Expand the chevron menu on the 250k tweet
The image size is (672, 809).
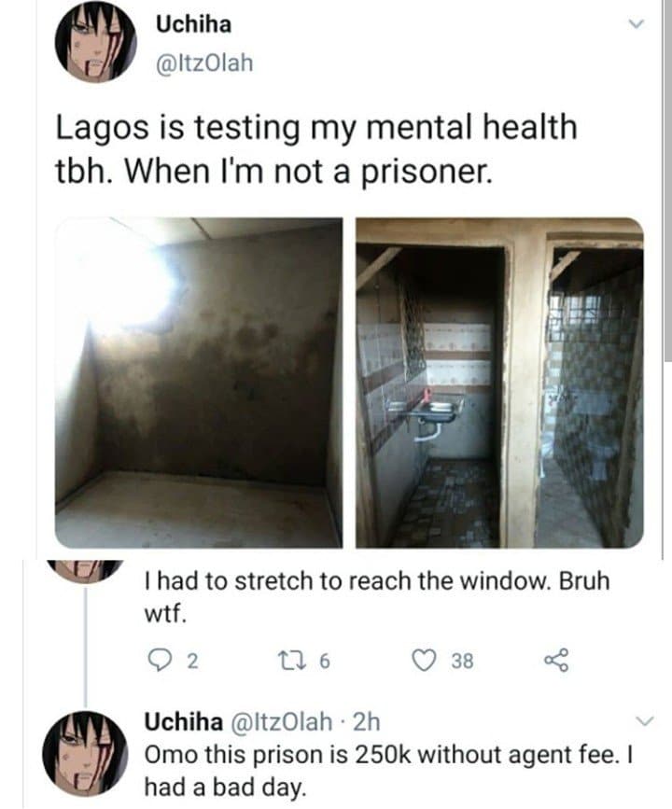pos(645,720)
